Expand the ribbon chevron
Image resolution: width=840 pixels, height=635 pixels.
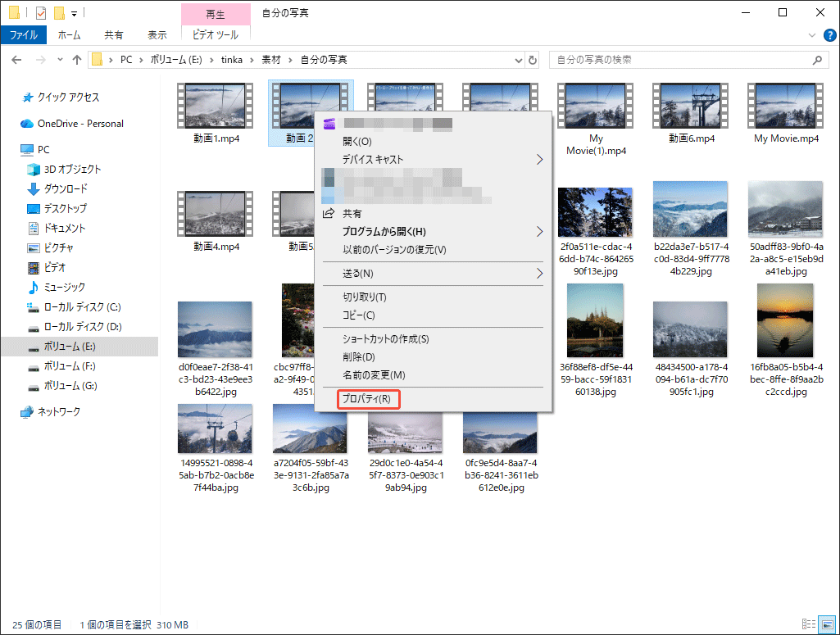811,35
